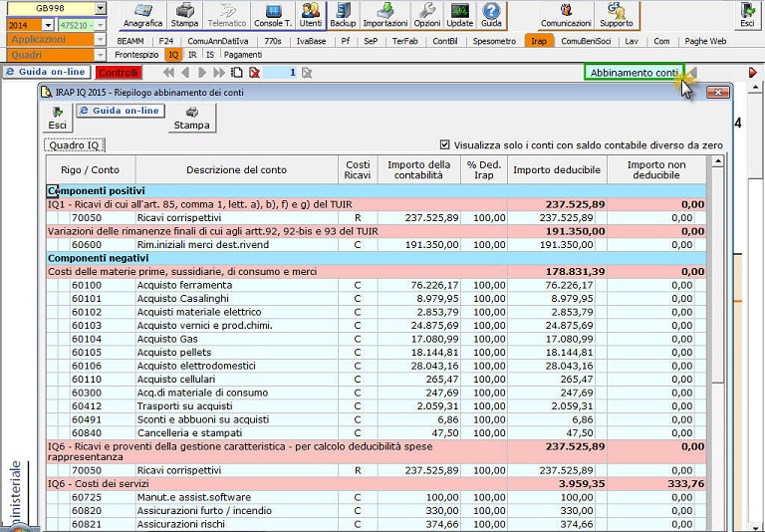Click the red Controlli button

(119, 73)
